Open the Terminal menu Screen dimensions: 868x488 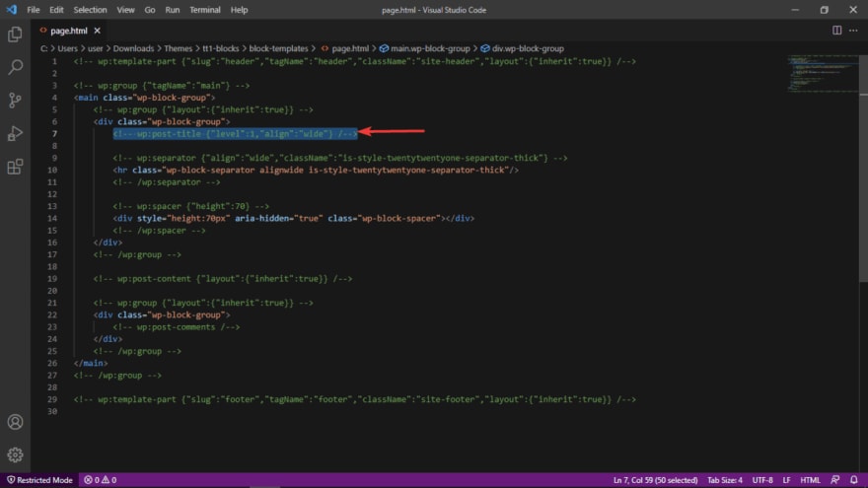(x=205, y=10)
